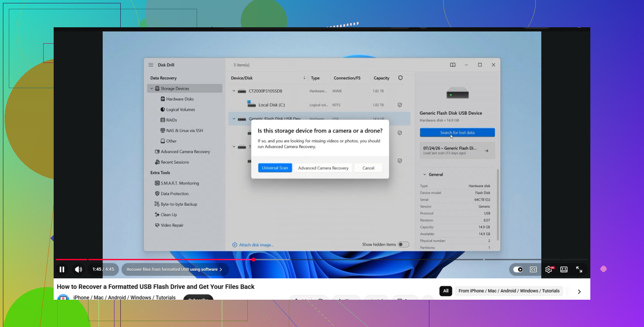Screen dimensions: 644x327
Task: Click the Recent Sessions icon
Action: 157,162
